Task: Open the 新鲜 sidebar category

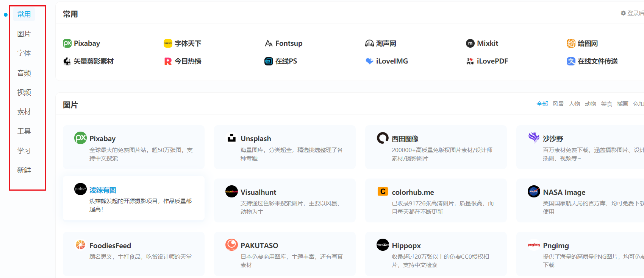Action: pos(24,170)
